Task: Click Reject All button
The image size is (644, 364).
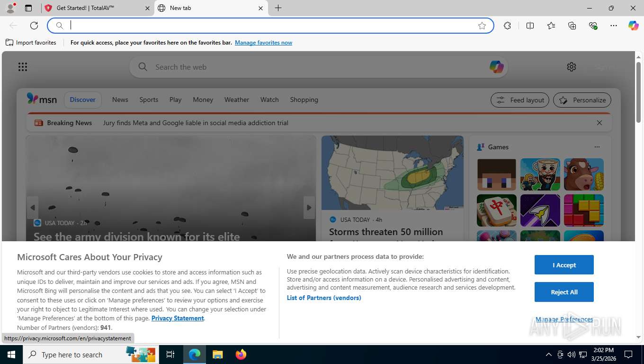Action: [x=564, y=292]
